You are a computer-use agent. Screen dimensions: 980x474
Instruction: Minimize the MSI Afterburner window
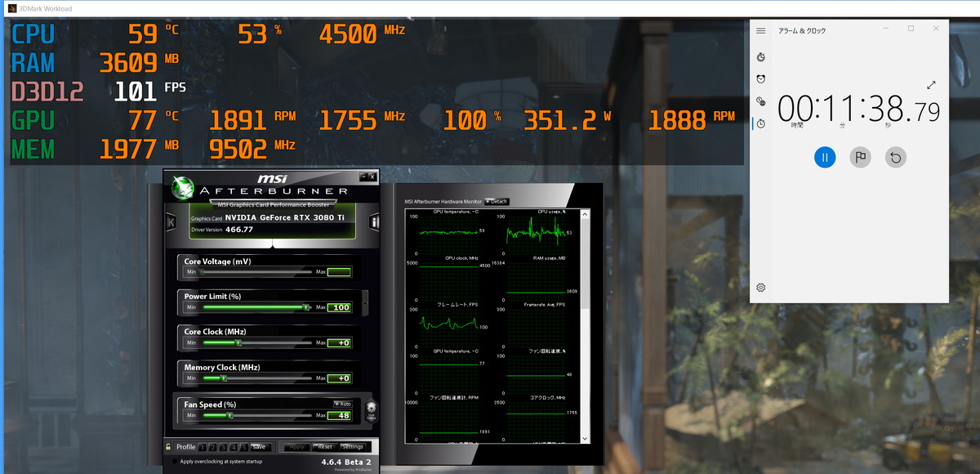[x=363, y=177]
